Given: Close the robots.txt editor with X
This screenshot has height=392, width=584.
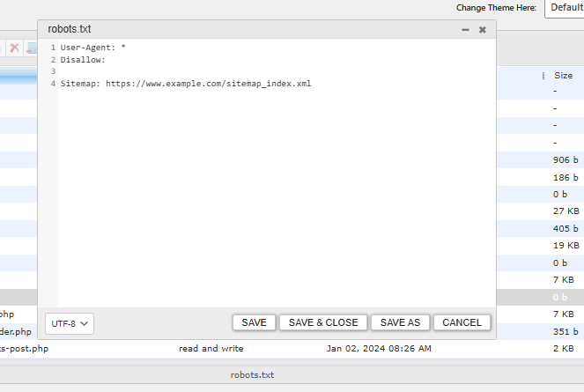Looking at the screenshot, I should click(x=483, y=30).
